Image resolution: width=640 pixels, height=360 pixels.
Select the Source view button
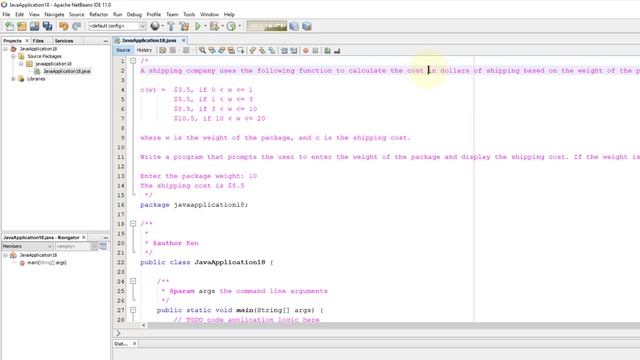[x=123, y=50]
